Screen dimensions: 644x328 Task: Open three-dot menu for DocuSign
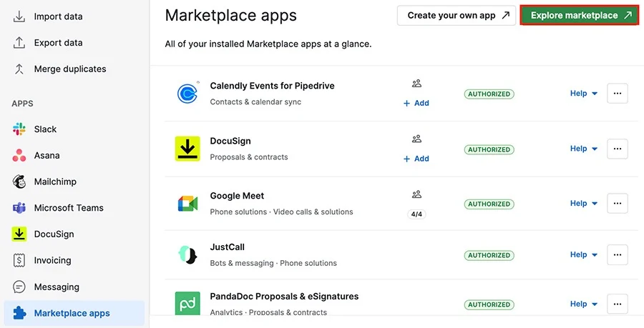pyautogui.click(x=618, y=149)
